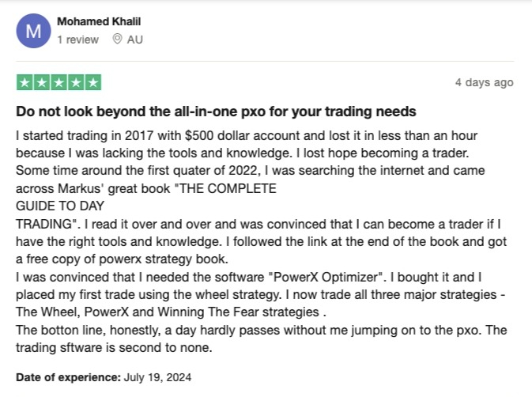Click the 'Date of experience' label

(x=68, y=377)
